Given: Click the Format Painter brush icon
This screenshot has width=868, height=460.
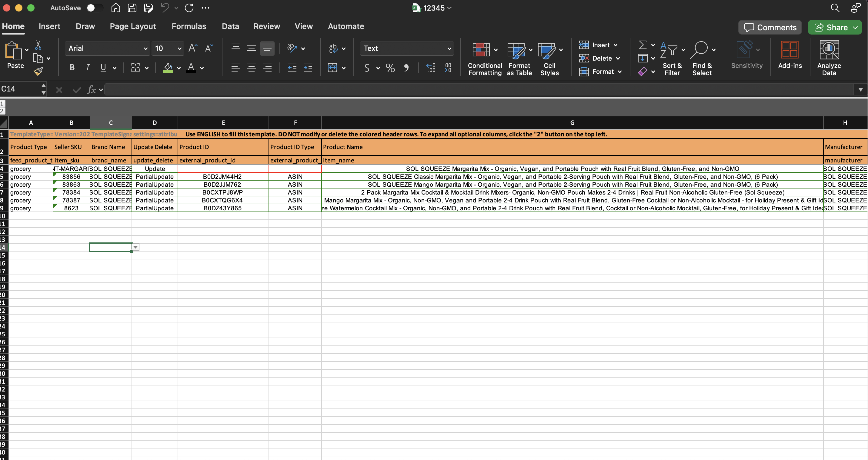Looking at the screenshot, I should 38,71.
